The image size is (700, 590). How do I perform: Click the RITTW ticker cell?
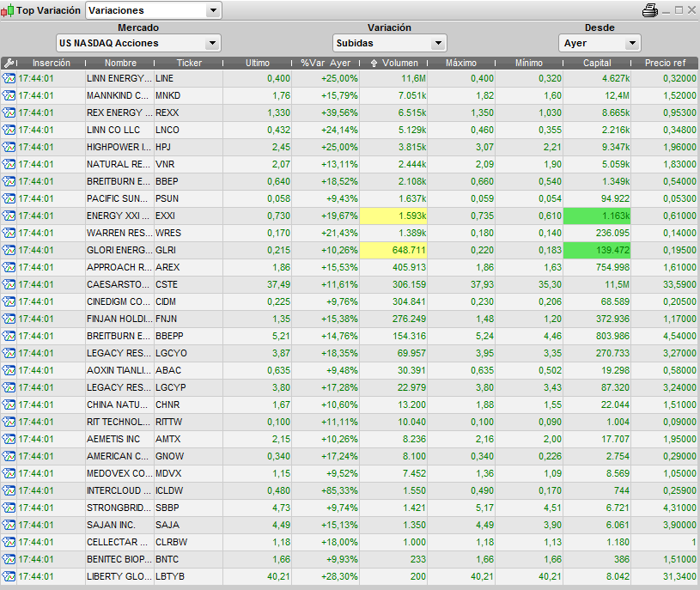coord(188,423)
